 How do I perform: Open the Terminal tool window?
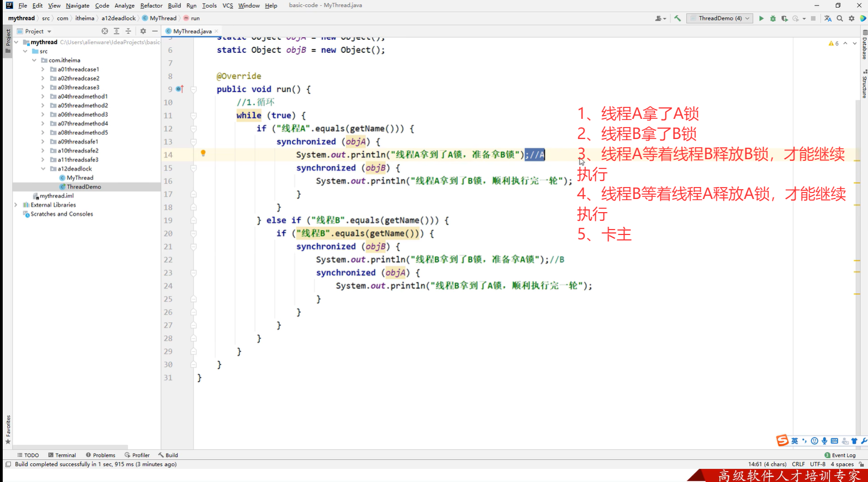pos(62,455)
